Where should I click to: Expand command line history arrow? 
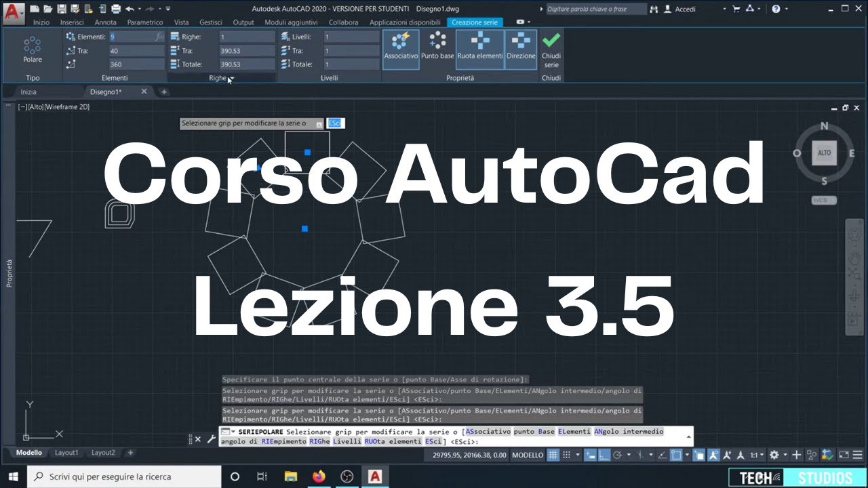pos(689,437)
